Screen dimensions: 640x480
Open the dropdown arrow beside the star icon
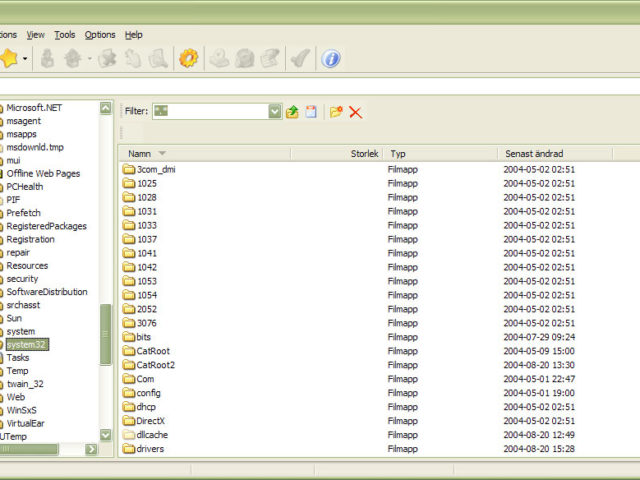pyautogui.click(x=26, y=59)
